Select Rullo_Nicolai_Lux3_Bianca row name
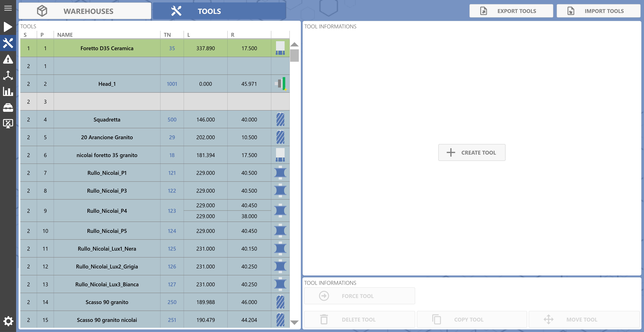Image resolution: width=644 pixels, height=332 pixels. coord(107,284)
